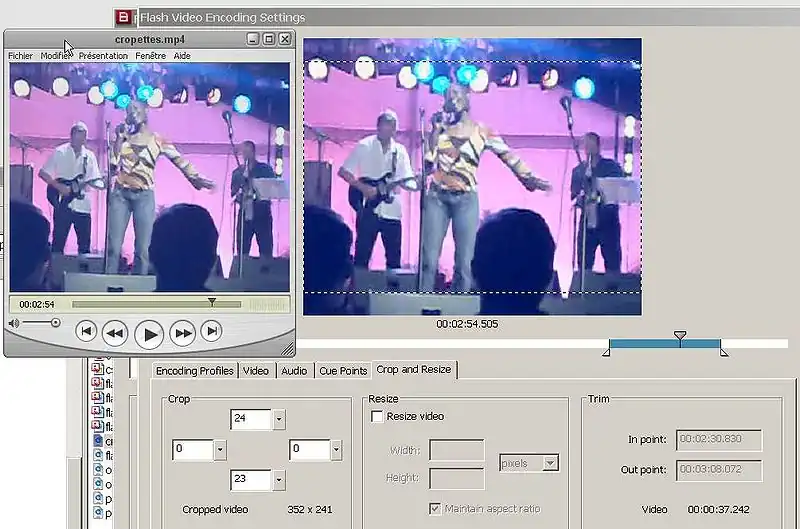This screenshot has width=800, height=529.
Task: Switch to the Encoding Profiles tab
Action: 195,371
